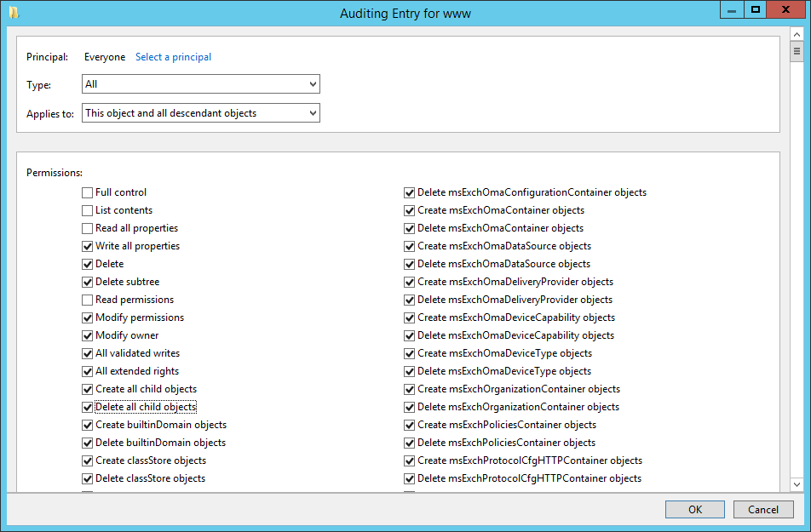The width and height of the screenshot is (811, 532).
Task: Enable the Full control checkbox
Action: pos(88,193)
